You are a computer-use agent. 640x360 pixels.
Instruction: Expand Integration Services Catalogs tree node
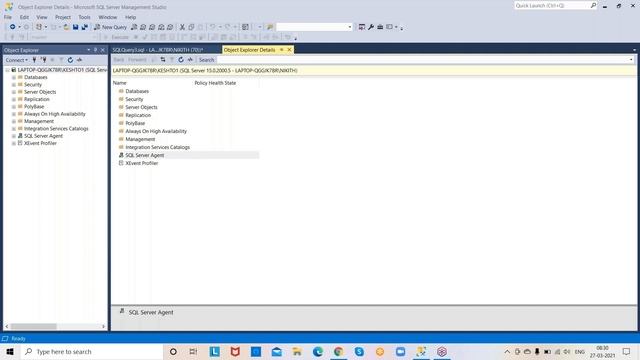13,129
